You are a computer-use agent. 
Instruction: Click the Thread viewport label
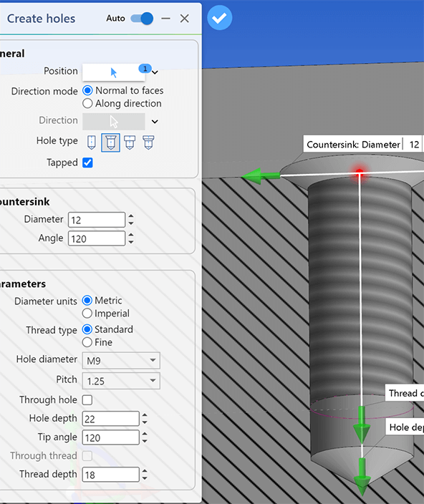(405, 393)
